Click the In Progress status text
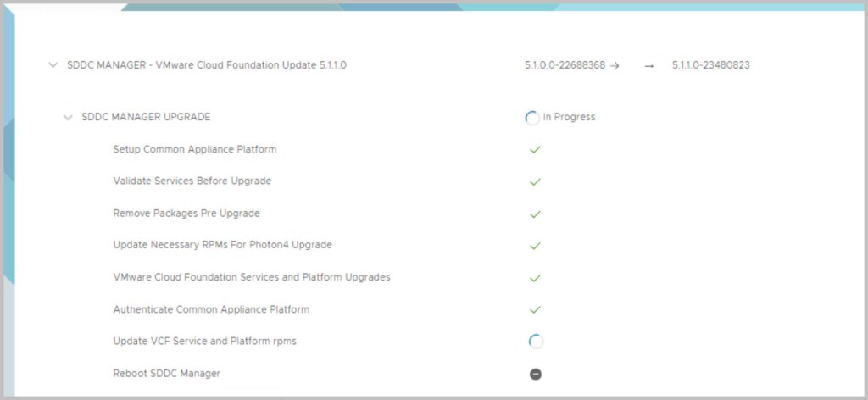The image size is (868, 400). click(x=569, y=117)
